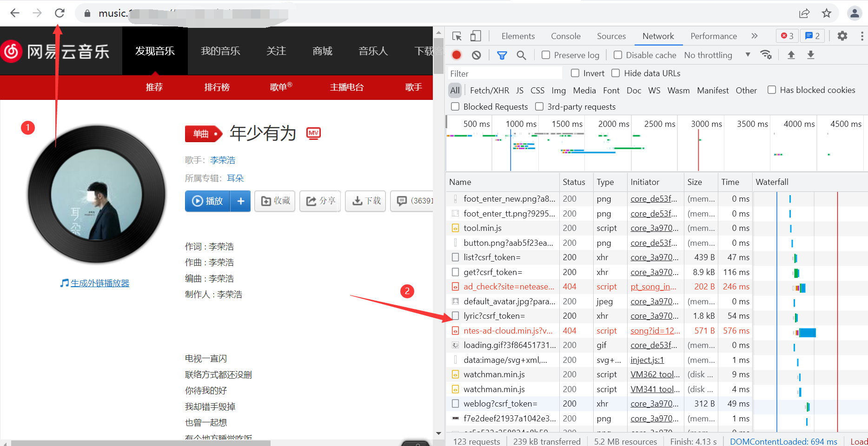Select the WS filter type

(654, 90)
